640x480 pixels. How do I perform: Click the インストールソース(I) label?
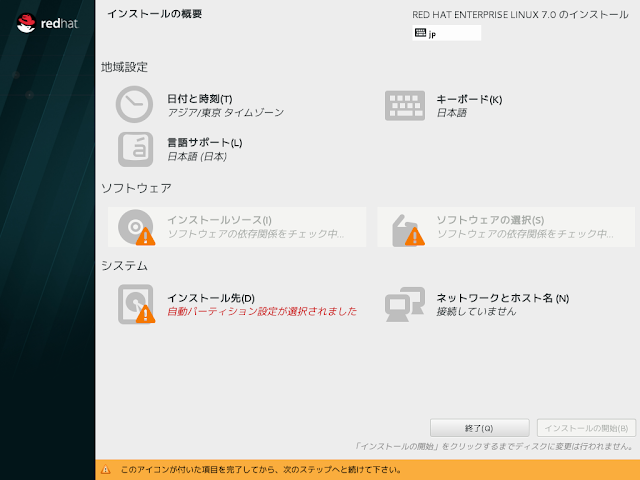[x=220, y=220]
